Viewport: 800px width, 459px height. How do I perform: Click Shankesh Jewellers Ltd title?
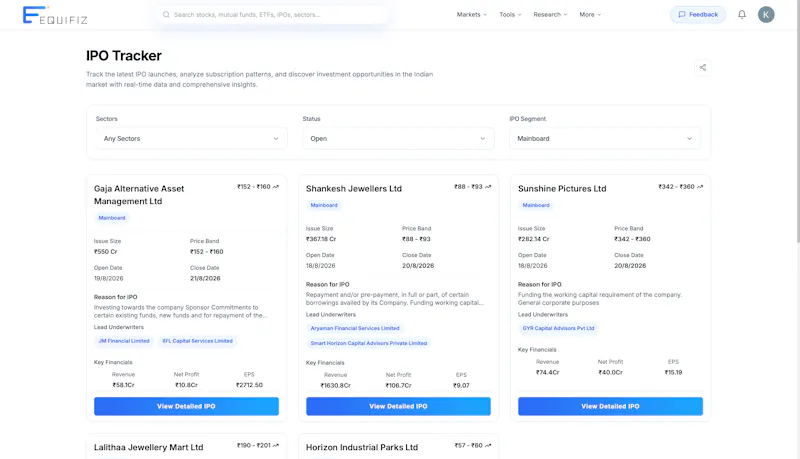pos(354,189)
